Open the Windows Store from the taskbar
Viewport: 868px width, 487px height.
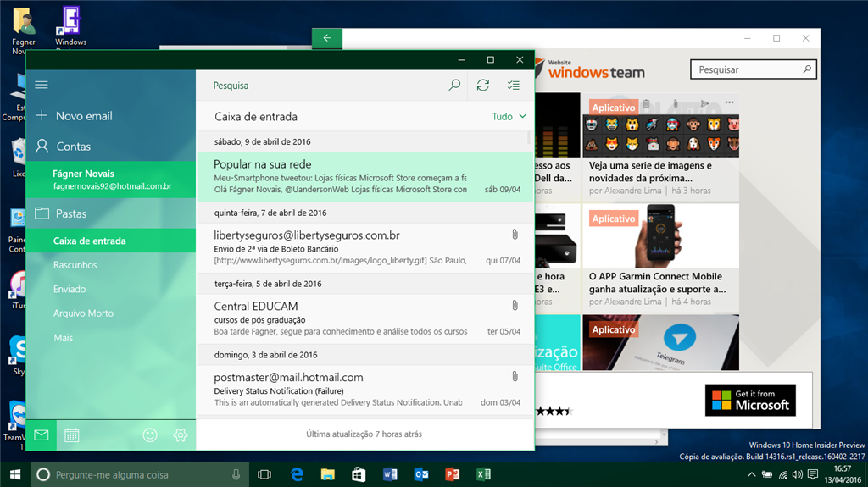(359, 474)
